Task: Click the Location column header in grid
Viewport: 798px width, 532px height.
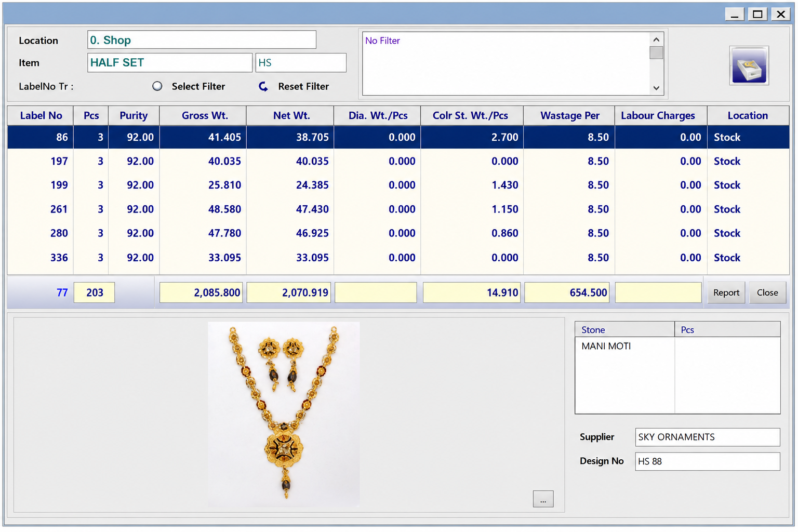Action: [748, 116]
